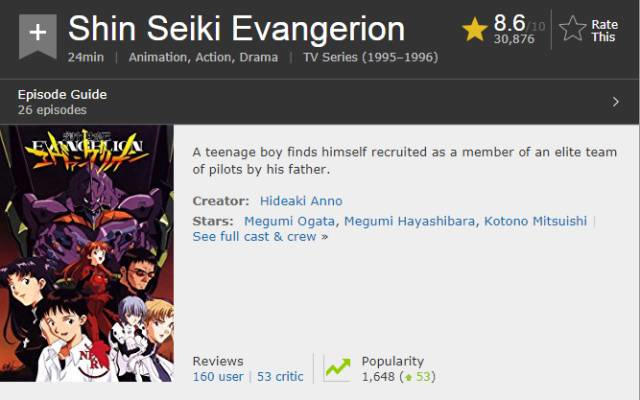Viewport: 640px width, 400px height.
Task: Click the Rate This button text
Action: click(604, 31)
